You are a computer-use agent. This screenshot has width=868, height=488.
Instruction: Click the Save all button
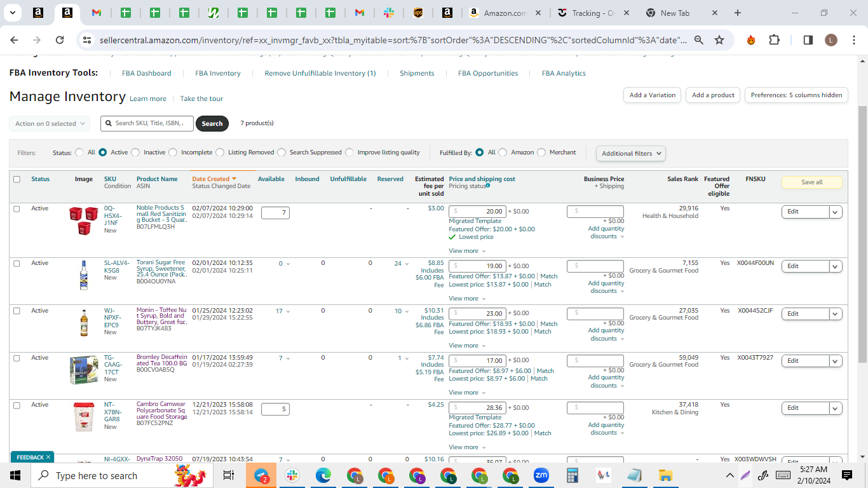pos(811,182)
